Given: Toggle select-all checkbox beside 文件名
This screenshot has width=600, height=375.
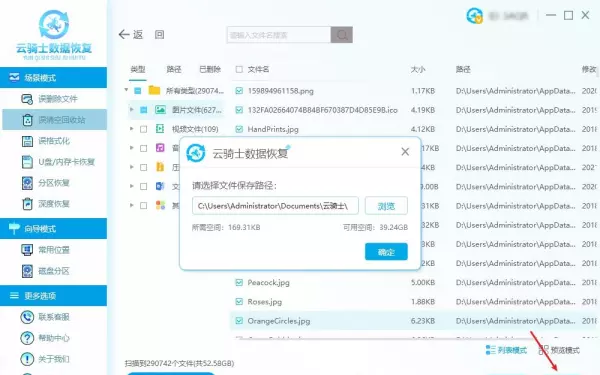Looking at the screenshot, I should coord(239,69).
